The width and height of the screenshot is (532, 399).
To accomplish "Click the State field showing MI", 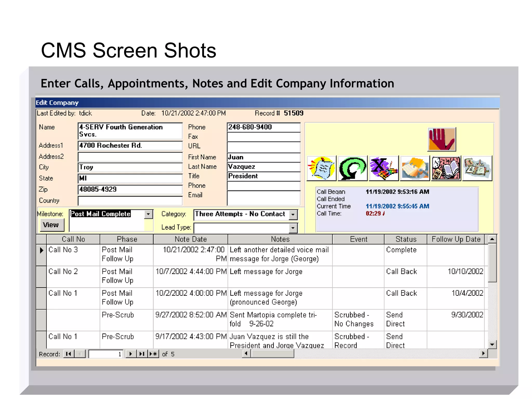I will (x=130, y=178).
